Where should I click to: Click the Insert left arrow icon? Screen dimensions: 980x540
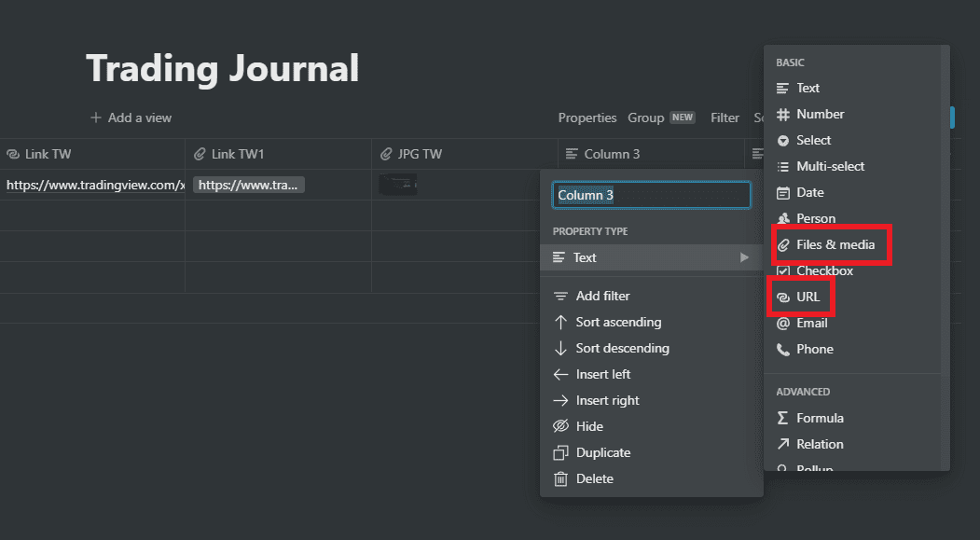click(x=560, y=374)
